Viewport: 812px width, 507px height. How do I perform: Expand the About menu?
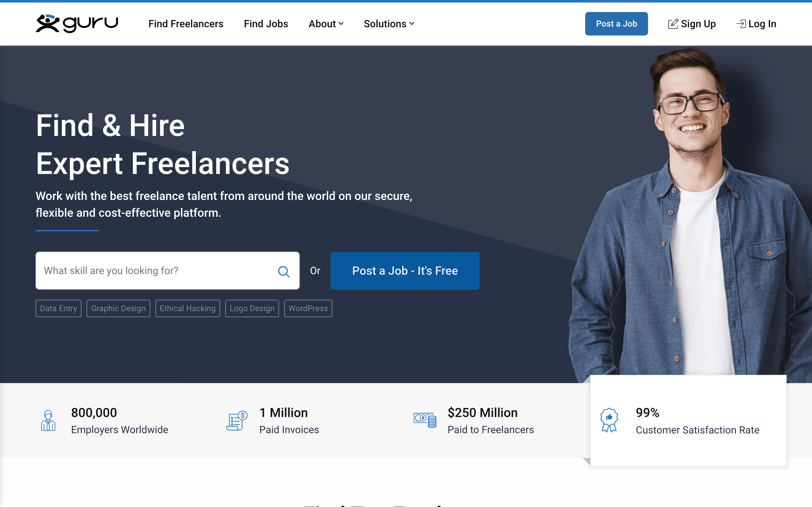pos(326,23)
